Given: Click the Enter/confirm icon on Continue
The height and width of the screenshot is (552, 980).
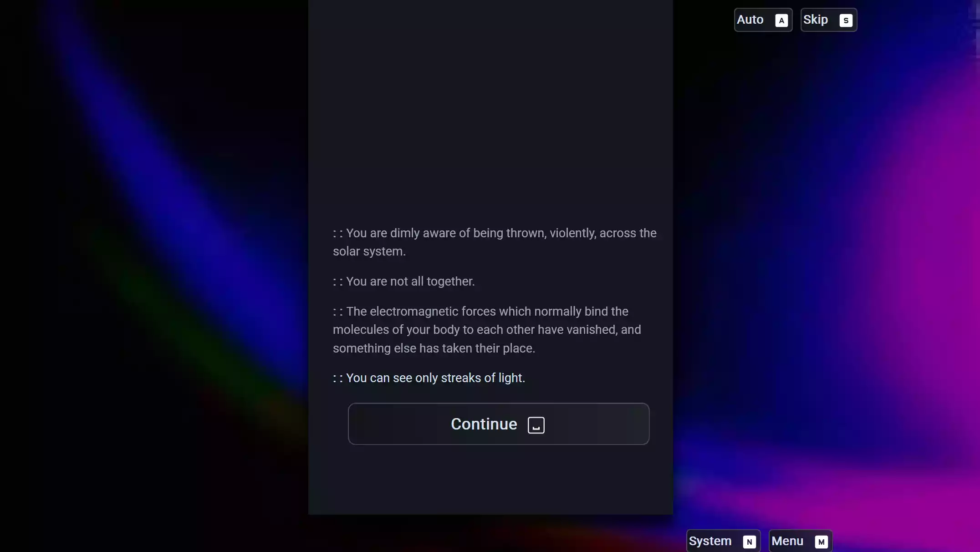Looking at the screenshot, I should point(536,424).
